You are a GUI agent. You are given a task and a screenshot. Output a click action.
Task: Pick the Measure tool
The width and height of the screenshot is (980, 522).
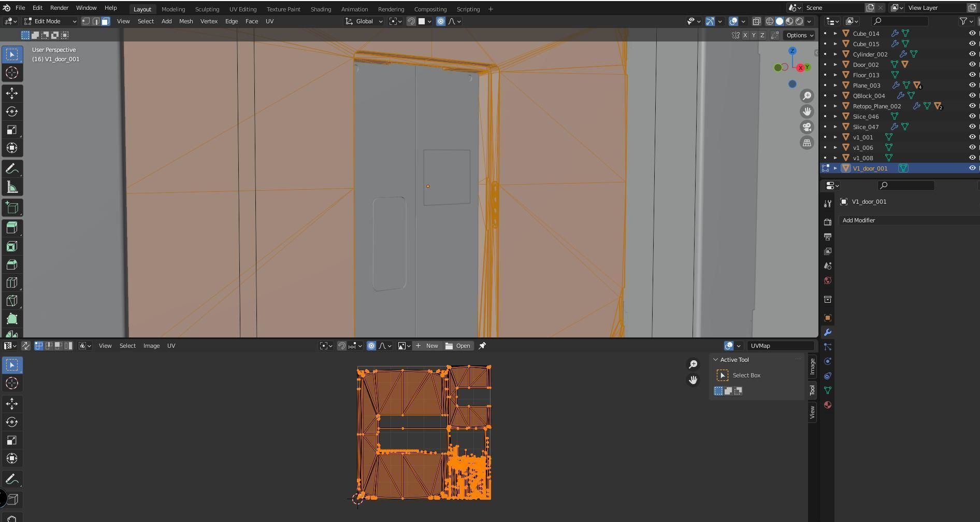(12, 187)
